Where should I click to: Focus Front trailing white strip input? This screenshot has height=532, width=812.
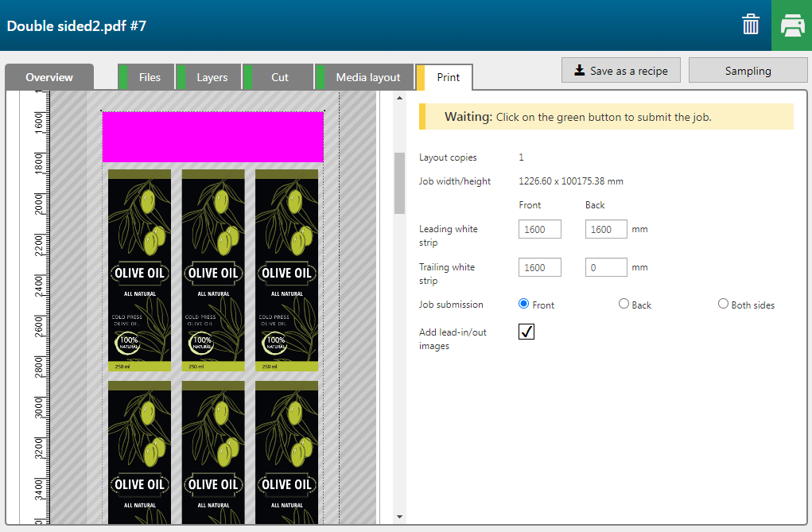[x=539, y=268]
